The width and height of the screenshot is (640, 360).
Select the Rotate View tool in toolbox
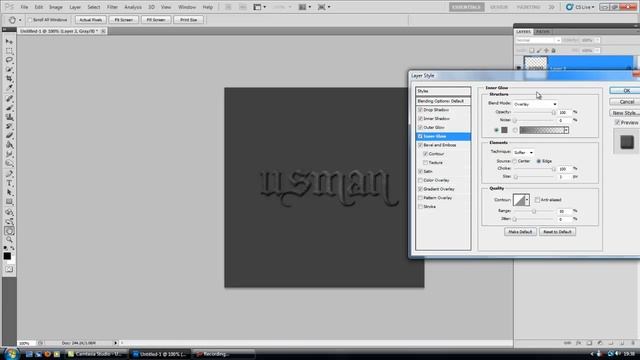(9, 231)
